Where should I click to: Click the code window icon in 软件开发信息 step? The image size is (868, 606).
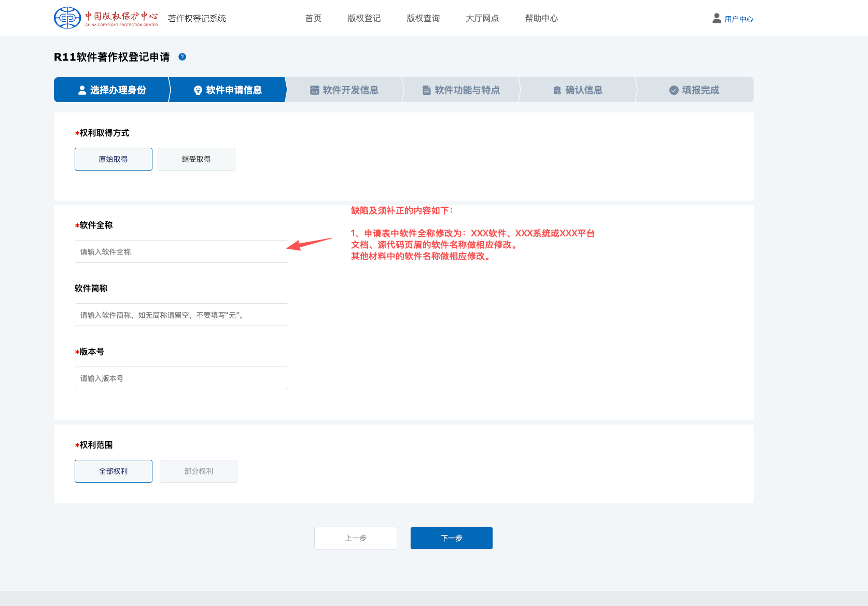pos(314,90)
